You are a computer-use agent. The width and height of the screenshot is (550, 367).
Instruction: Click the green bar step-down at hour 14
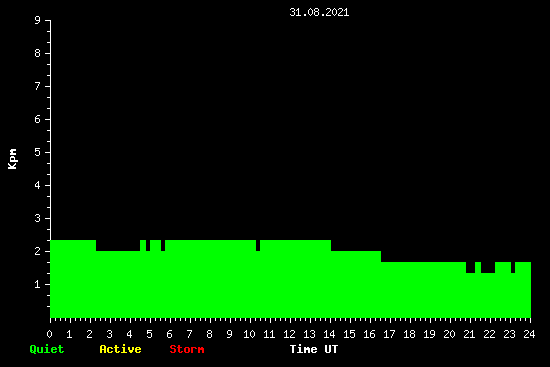coord(331,246)
